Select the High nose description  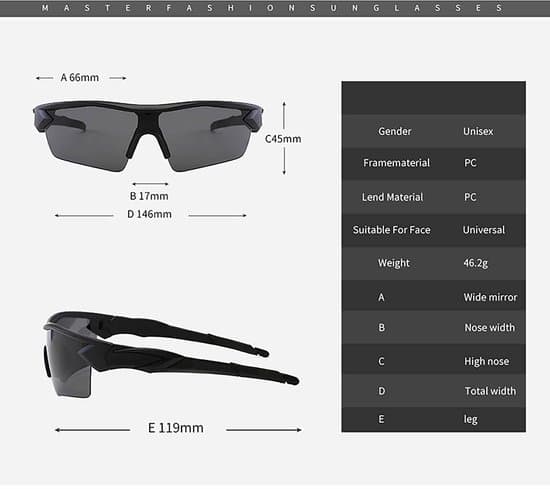pos(487,361)
